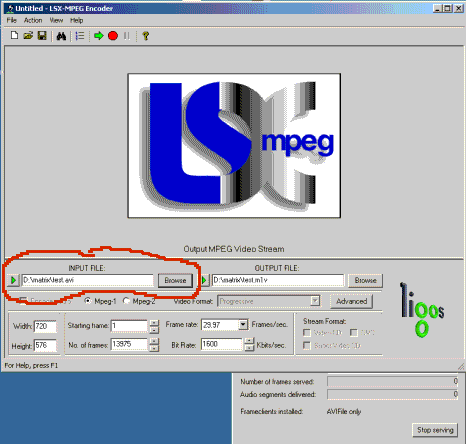This screenshot has width=466, height=444.
Task: Increase Bit Rate with up spinner
Action: click(x=249, y=341)
